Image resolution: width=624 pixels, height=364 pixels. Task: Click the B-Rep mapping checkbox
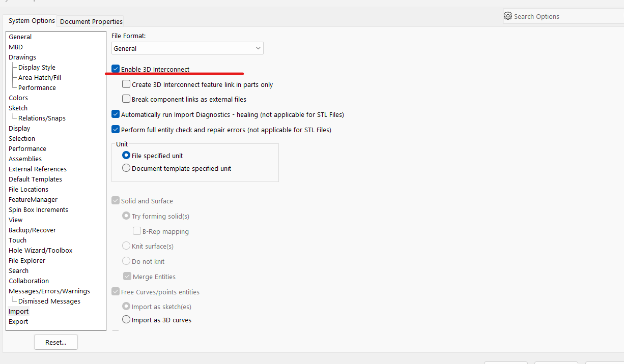137,231
